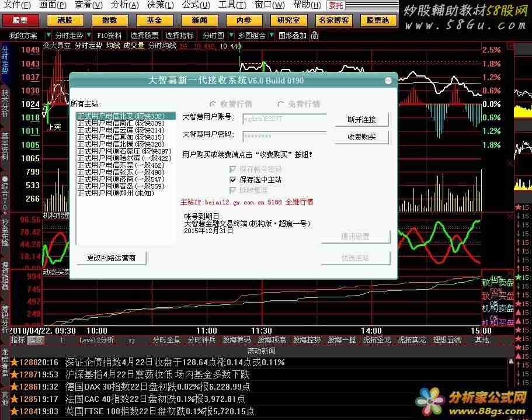
Task: Click the 基金 button
Action: click(154, 20)
